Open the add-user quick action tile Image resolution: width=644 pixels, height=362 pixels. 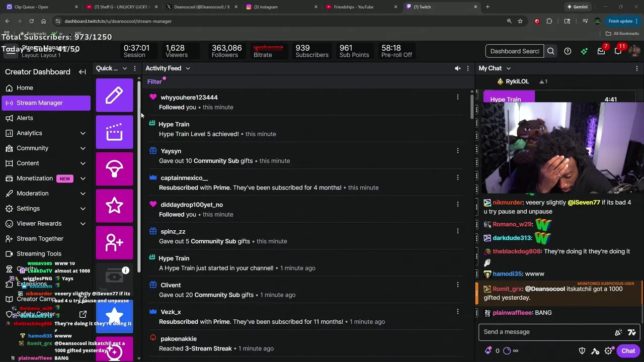coord(114,242)
